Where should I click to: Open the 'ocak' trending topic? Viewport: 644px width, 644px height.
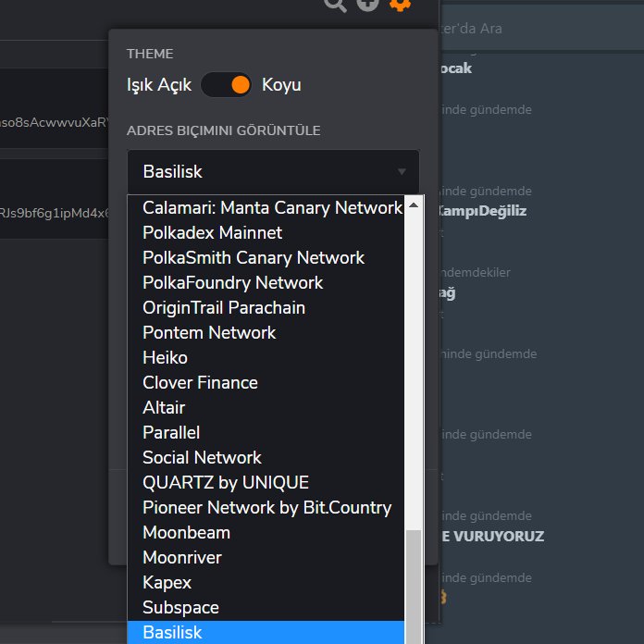pos(456,68)
